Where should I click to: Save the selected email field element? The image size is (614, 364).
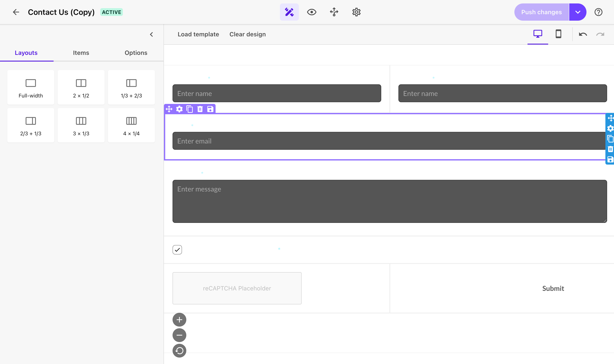210,109
